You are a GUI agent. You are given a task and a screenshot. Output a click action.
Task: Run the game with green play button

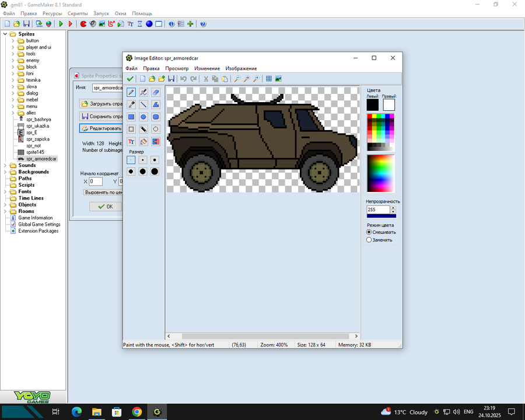61,24
